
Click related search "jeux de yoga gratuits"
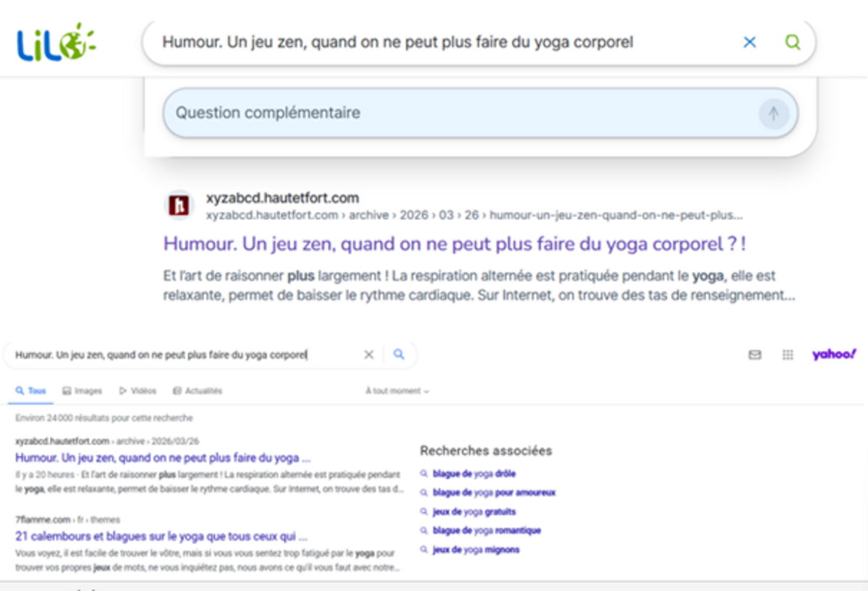pos(475,511)
